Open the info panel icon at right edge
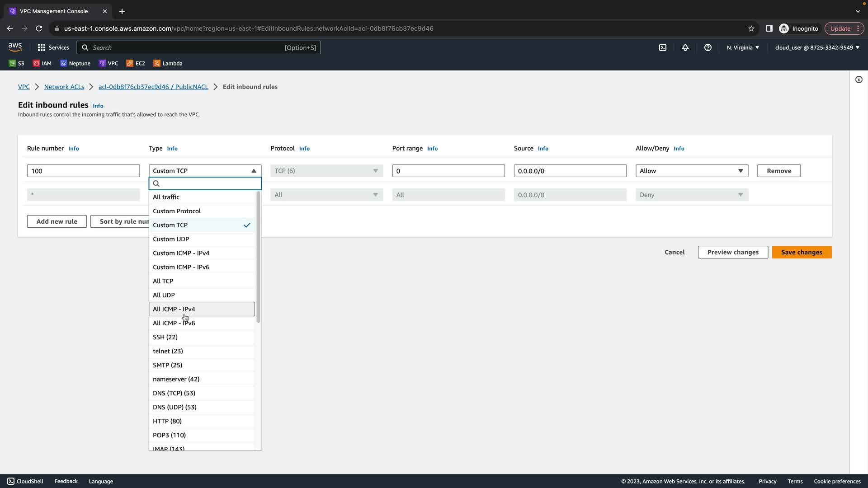Image resolution: width=868 pixels, height=488 pixels. tap(859, 80)
